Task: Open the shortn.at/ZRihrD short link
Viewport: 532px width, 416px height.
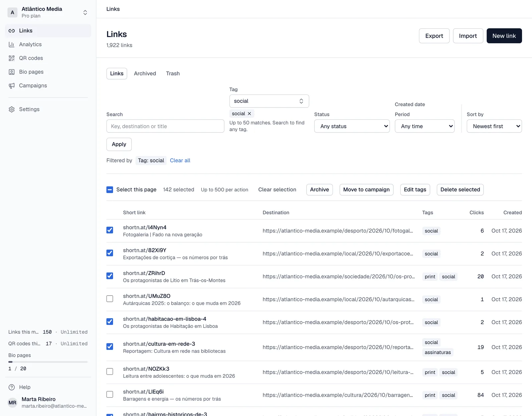Action: 144,273
